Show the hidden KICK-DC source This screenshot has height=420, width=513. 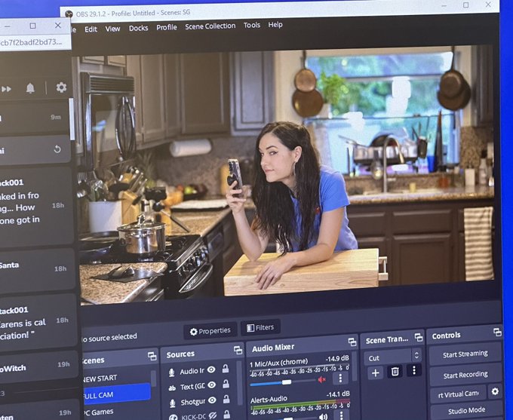coord(213,415)
